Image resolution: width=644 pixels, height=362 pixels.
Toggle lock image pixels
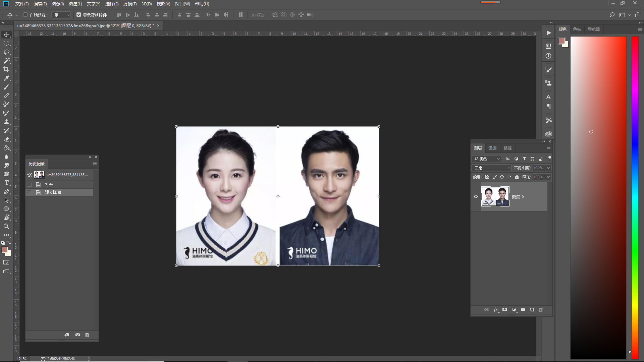(494, 177)
